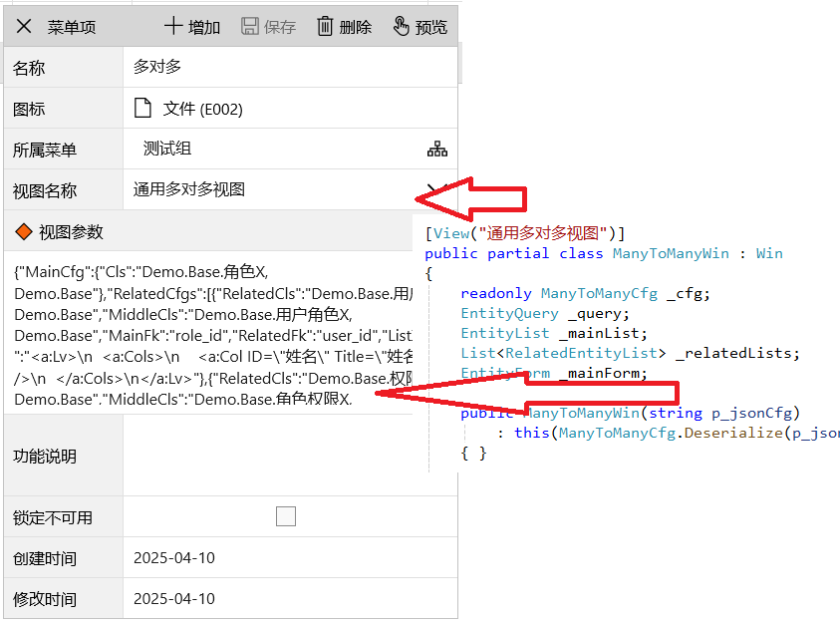Image resolution: width=840 pixels, height=624 pixels.
Task: Click the 预览 hand pointer button
Action: 420,27
